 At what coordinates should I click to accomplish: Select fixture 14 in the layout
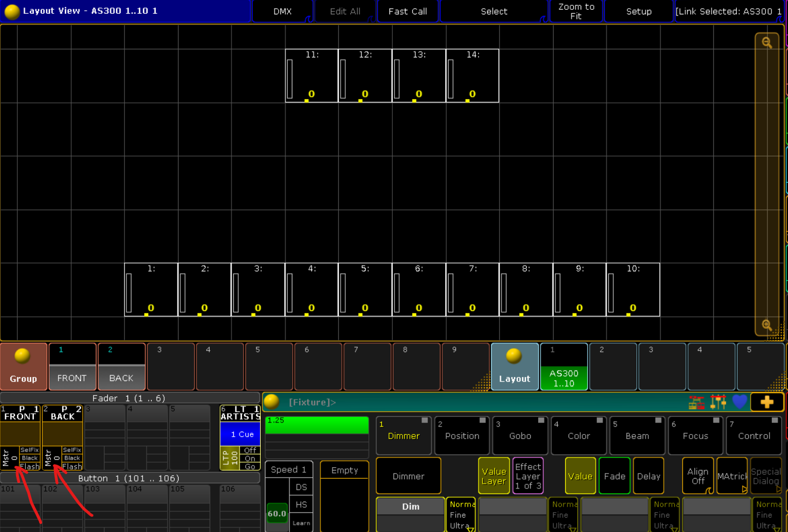click(473, 76)
